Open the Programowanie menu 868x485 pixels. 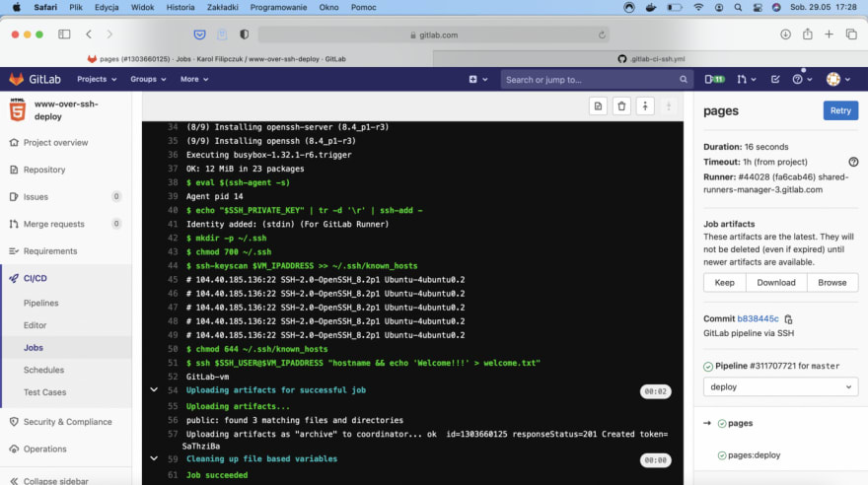(x=278, y=7)
